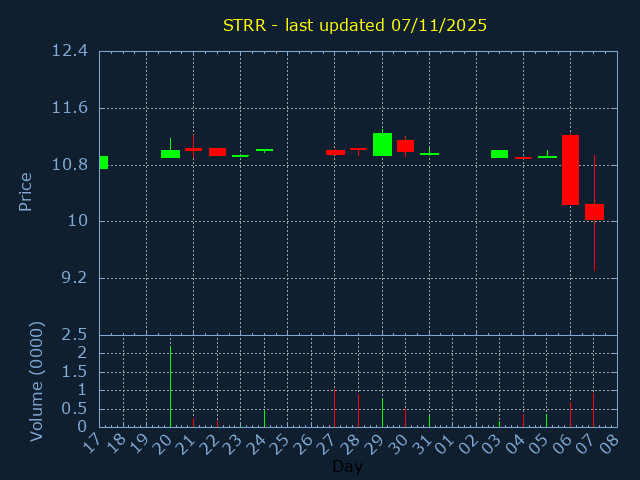640x480 pixels.
Task: Select the green volume bar on day 29
Action: (382, 413)
